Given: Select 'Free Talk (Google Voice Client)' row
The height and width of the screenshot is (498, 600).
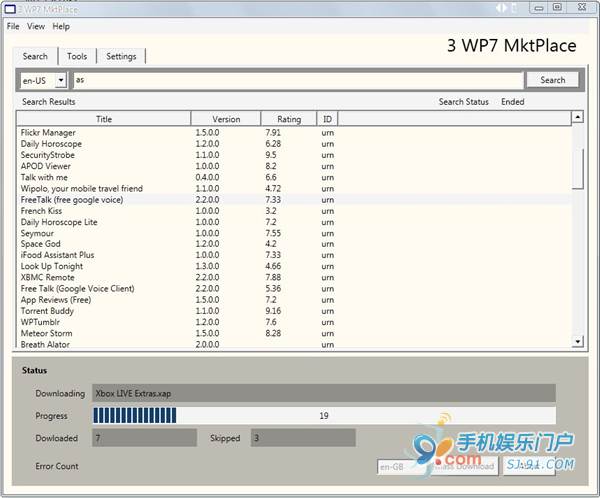Looking at the screenshot, I should (294, 288).
